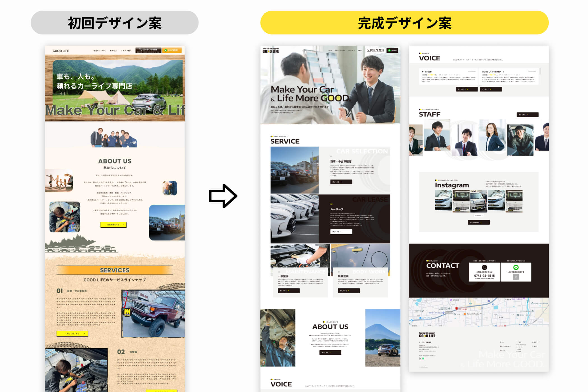Click the footer GOOD LIFE logo
Viewport: 588px width, 392px height.
pos(427,335)
